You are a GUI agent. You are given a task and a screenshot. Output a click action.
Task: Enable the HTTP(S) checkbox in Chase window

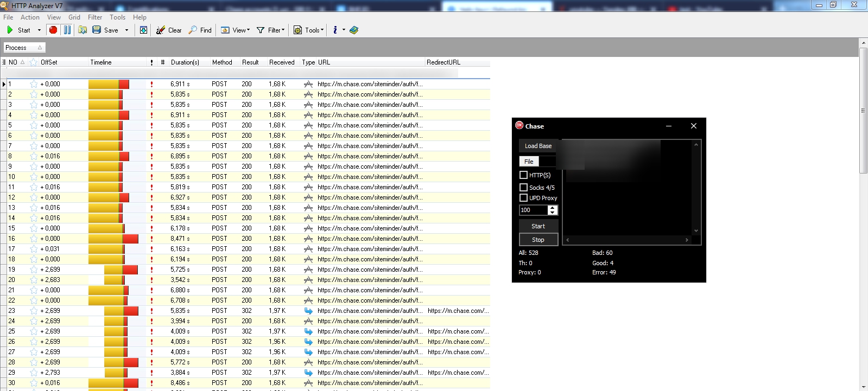(523, 175)
